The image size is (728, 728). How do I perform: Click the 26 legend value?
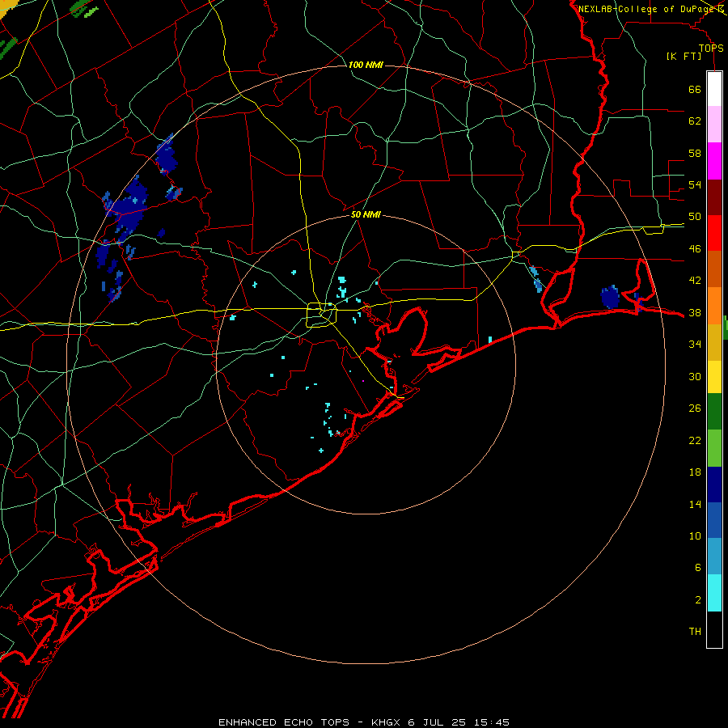[695, 408]
